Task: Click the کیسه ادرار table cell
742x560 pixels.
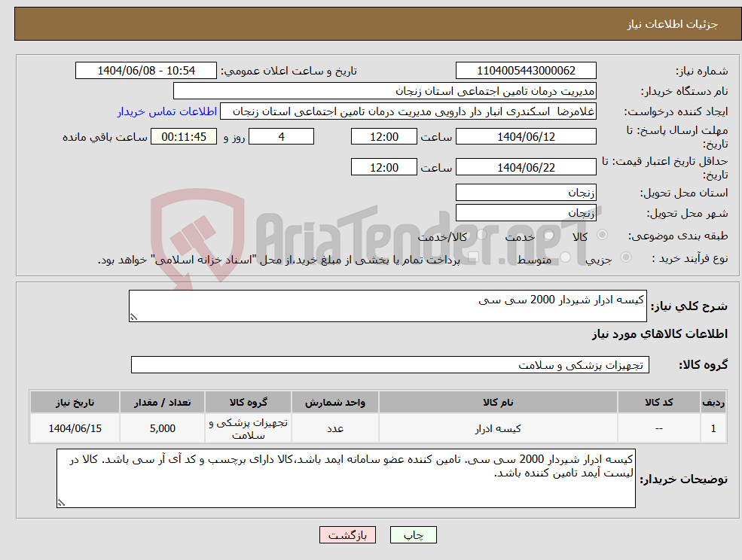Action: (498, 428)
